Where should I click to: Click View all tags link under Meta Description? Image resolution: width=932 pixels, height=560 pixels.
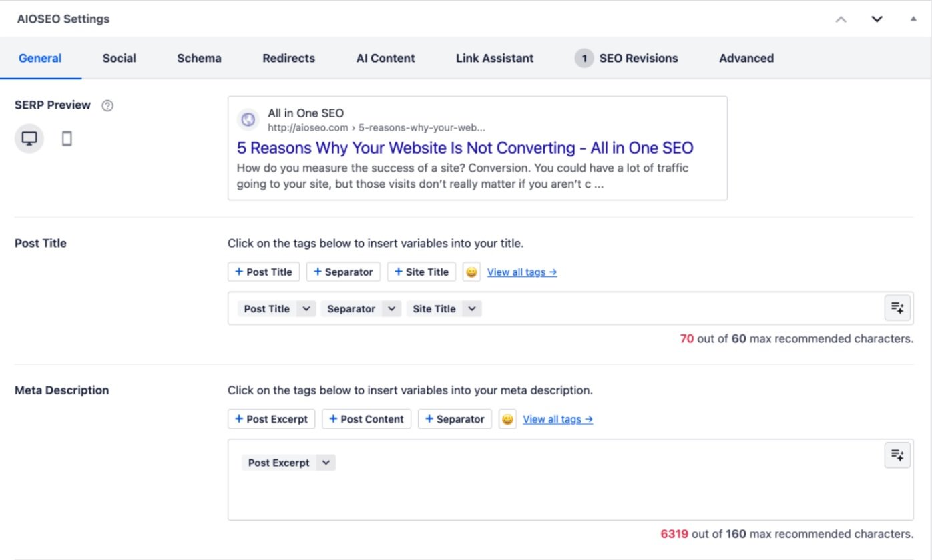click(x=558, y=419)
